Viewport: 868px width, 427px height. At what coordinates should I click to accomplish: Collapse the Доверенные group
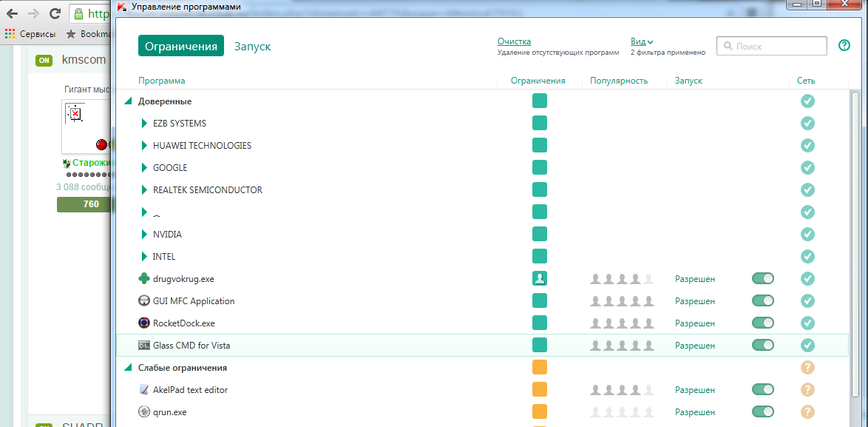[128, 101]
